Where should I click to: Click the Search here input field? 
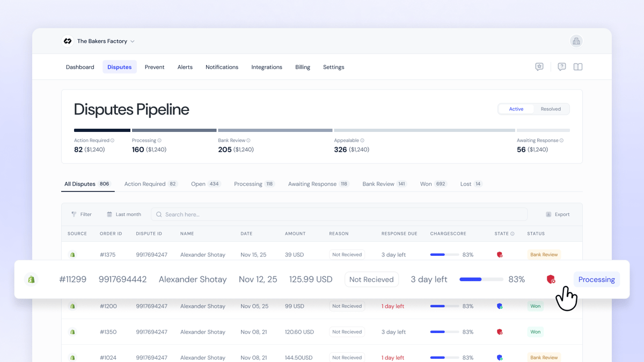point(339,215)
